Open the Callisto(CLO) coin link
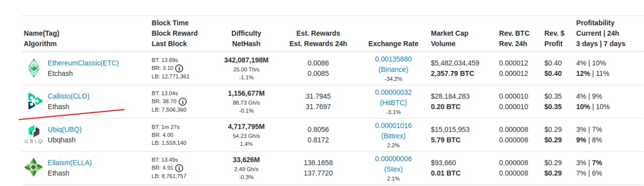This screenshot has height=186, width=644. tap(68, 96)
